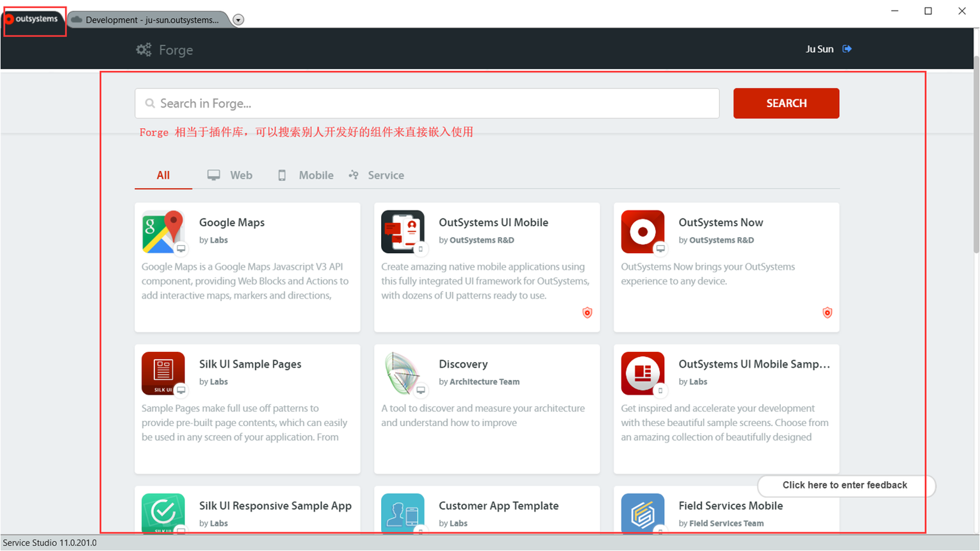The width and height of the screenshot is (980, 551).
Task: Click the Ju Sun user name
Action: 819,49
